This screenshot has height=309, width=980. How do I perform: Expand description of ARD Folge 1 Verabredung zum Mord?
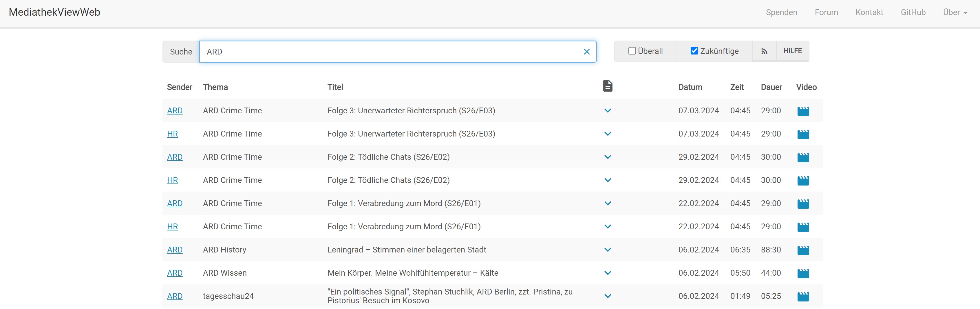click(x=608, y=204)
